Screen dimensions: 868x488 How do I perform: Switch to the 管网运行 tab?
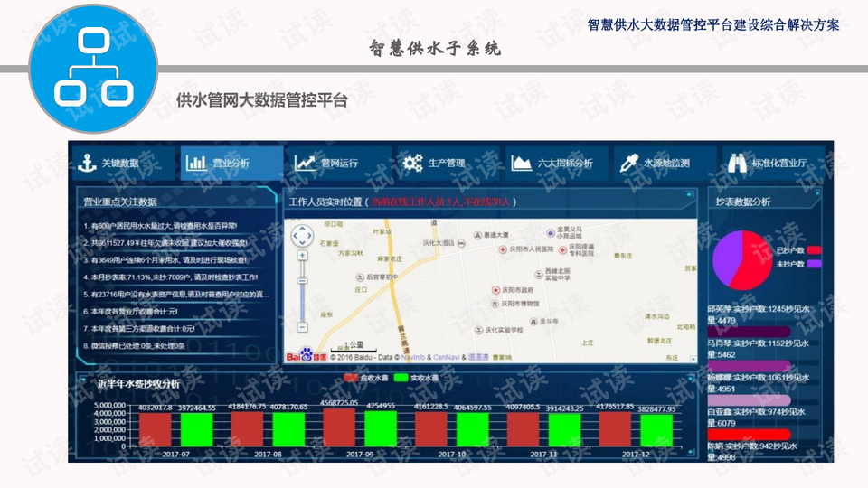(x=340, y=163)
